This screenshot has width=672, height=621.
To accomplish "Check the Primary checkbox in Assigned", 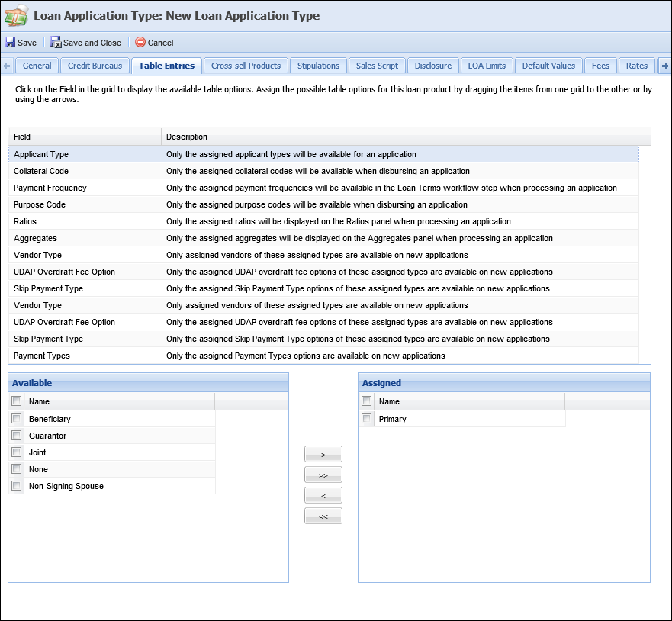I will (366, 418).
